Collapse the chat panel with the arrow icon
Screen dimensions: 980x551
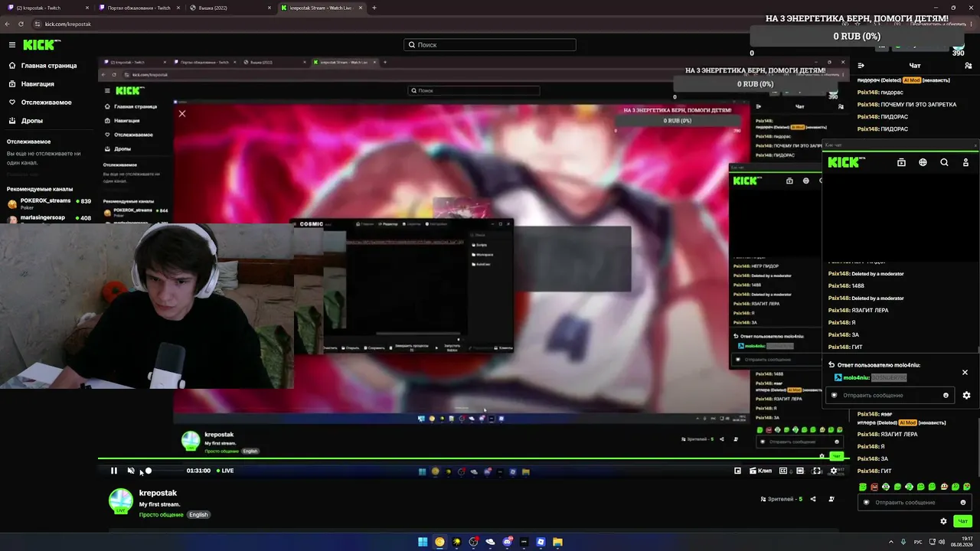tap(861, 66)
